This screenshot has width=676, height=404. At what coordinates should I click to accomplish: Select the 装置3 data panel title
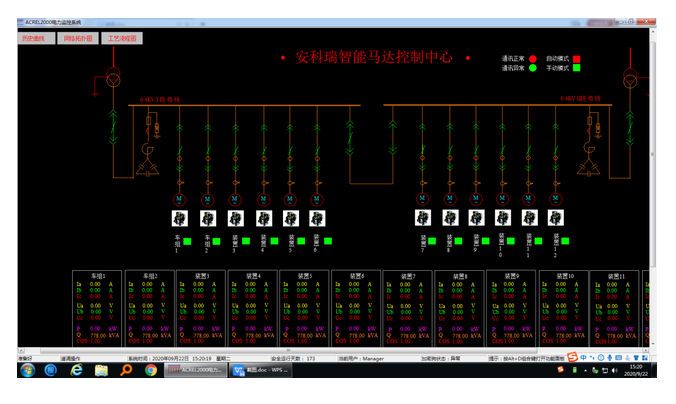tap(201, 276)
